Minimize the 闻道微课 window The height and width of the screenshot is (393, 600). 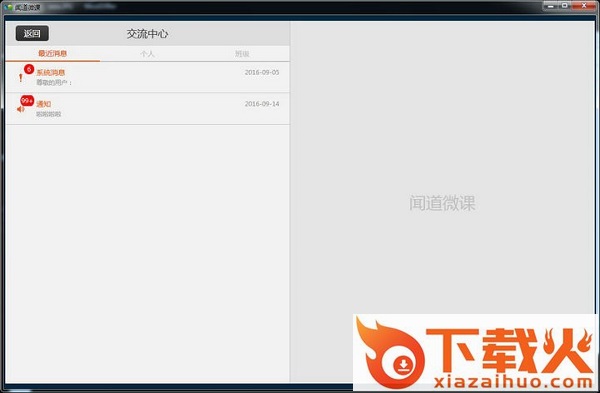[x=551, y=6]
